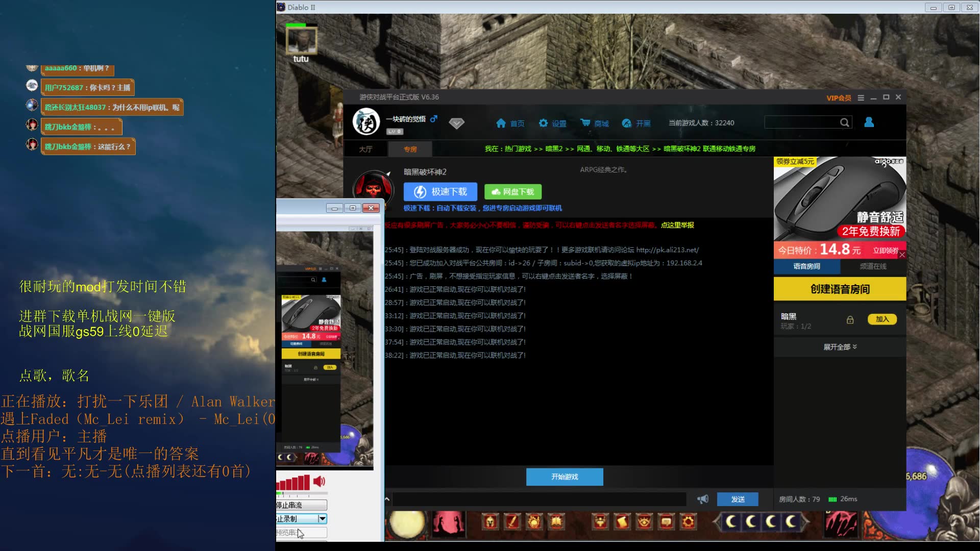This screenshot has height=551, width=980.
Task: Click the belt left arrow
Action: (716, 522)
